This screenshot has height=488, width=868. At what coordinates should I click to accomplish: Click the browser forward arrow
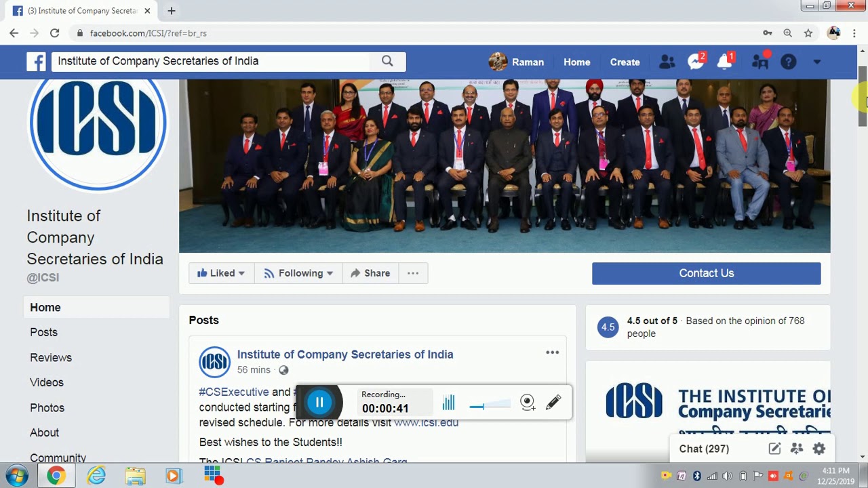tap(34, 33)
